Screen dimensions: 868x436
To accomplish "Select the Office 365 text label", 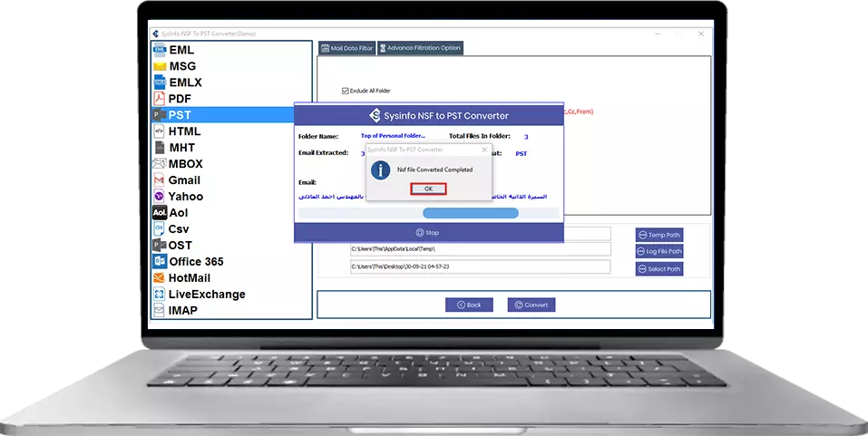I will click(x=197, y=262).
